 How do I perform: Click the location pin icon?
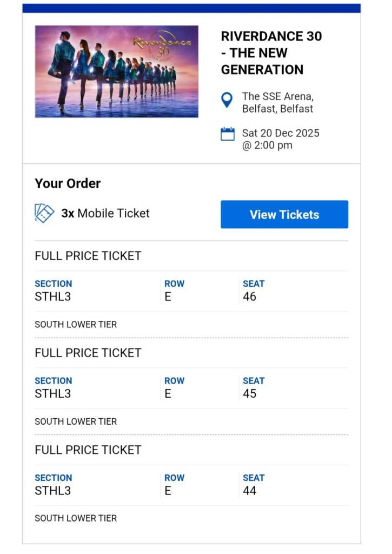pos(227,100)
